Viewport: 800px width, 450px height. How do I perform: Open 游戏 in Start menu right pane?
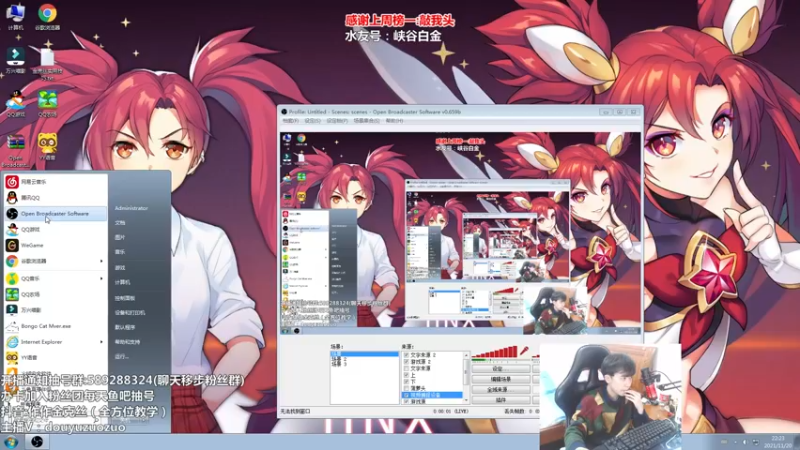pyautogui.click(x=120, y=267)
